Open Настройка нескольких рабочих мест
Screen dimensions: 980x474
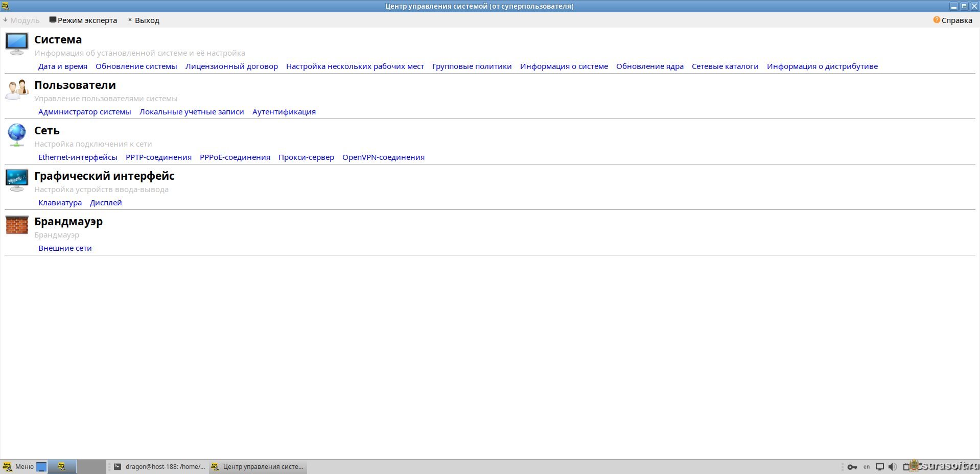[355, 66]
